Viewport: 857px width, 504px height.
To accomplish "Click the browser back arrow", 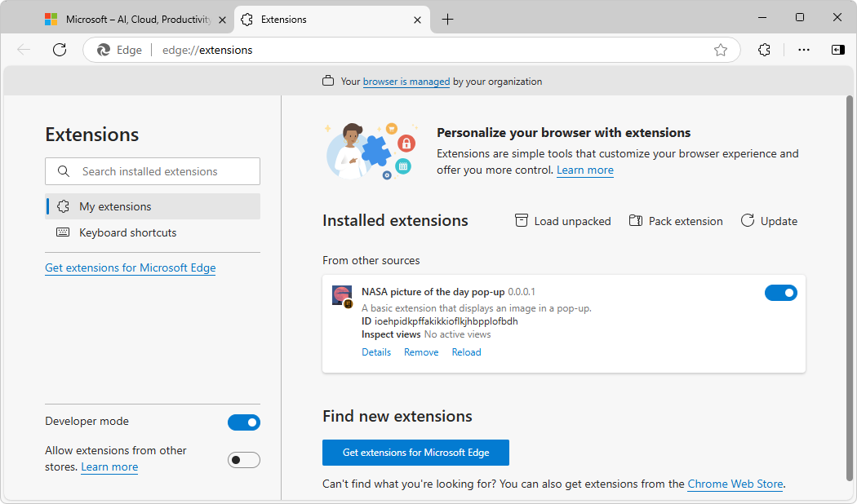I will [x=24, y=50].
